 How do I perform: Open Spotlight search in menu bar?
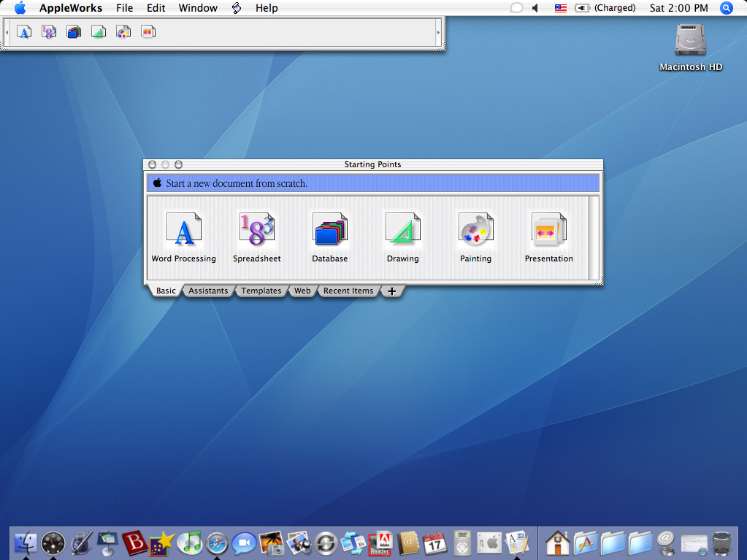(x=726, y=8)
